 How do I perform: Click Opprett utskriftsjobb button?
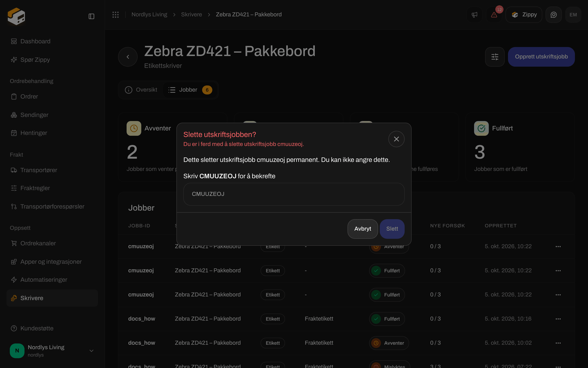[x=541, y=57]
